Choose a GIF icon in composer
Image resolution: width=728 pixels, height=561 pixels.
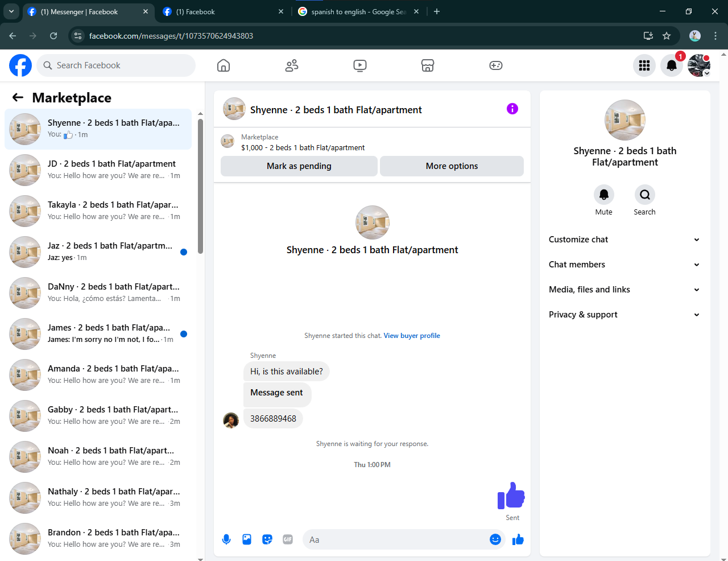point(288,539)
